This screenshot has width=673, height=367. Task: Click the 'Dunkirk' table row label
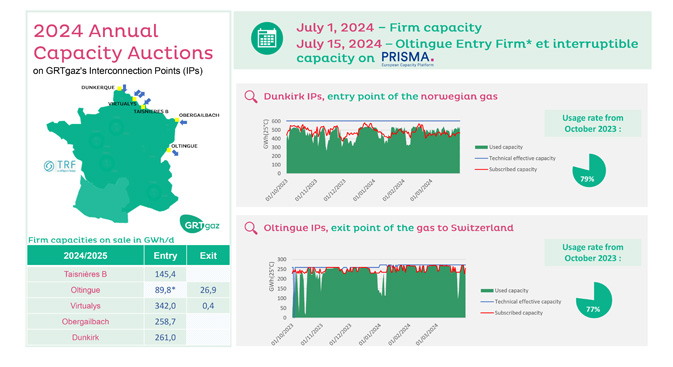[x=85, y=338]
